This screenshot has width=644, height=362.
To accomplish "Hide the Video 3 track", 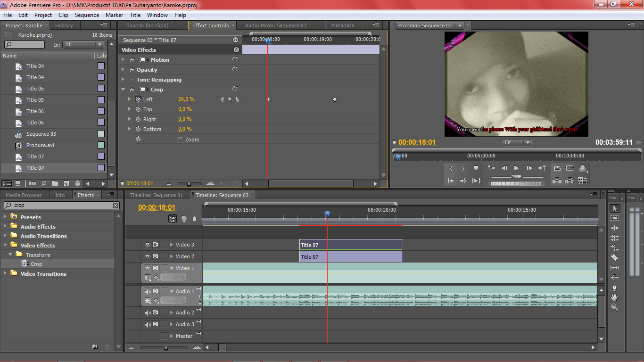I will point(148,245).
